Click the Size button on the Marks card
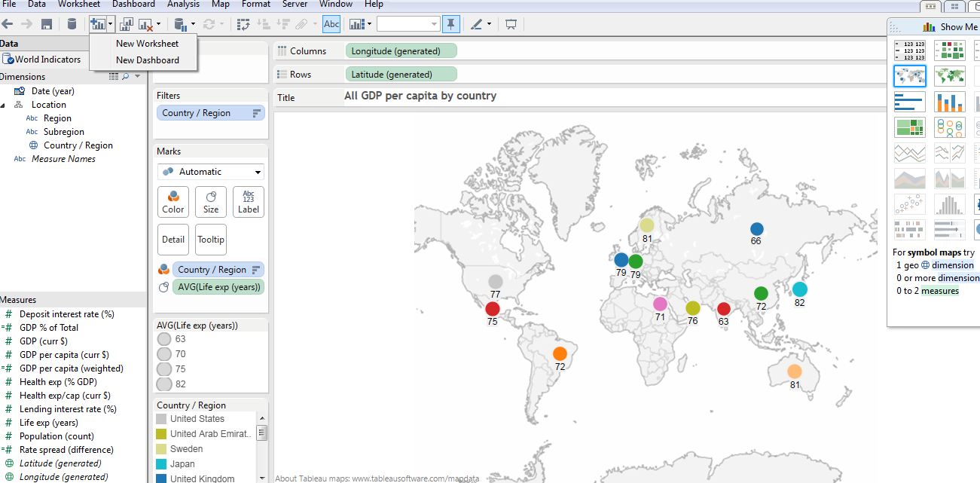Image resolution: width=980 pixels, height=483 pixels. click(210, 201)
